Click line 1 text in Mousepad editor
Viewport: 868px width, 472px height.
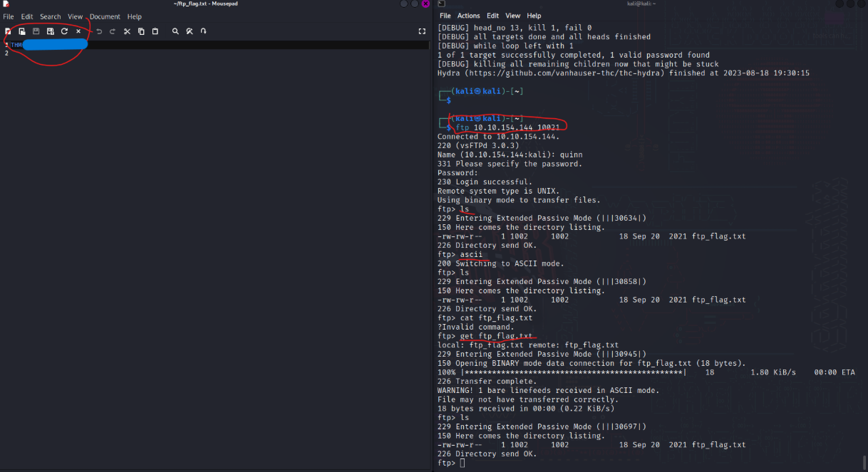49,45
